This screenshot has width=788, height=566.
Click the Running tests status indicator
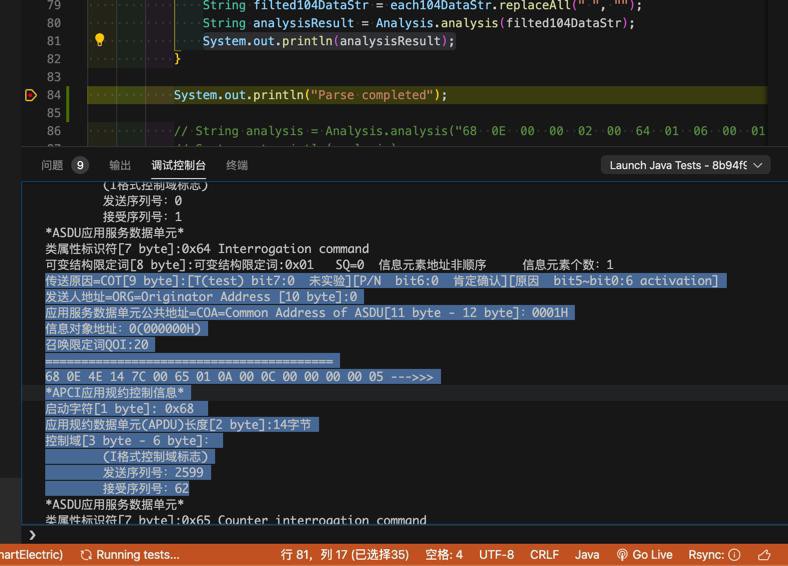tap(130, 555)
